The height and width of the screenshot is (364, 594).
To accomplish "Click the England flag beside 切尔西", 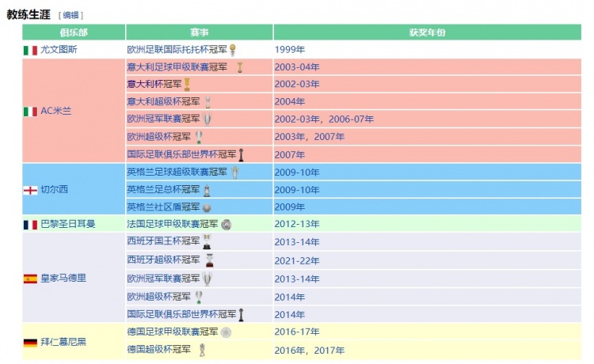I will [x=30, y=190].
